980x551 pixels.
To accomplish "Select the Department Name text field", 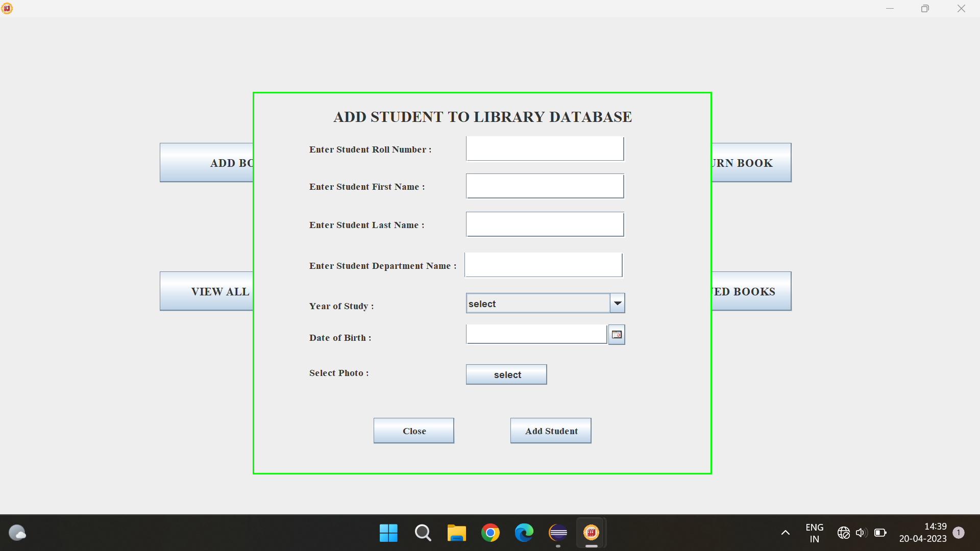I will point(543,265).
